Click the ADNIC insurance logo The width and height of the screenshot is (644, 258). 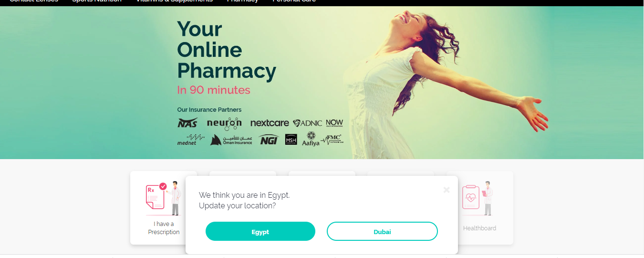308,123
